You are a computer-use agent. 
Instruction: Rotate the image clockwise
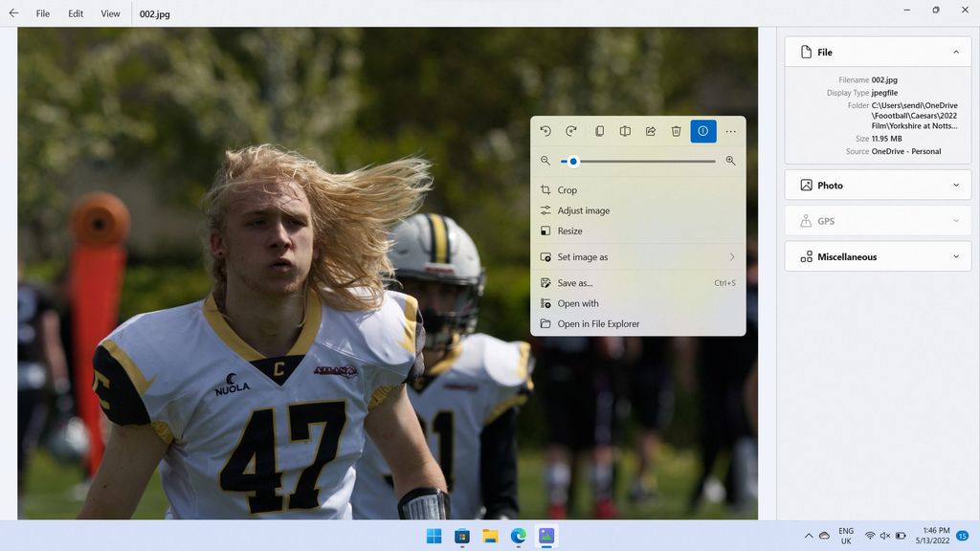571,131
